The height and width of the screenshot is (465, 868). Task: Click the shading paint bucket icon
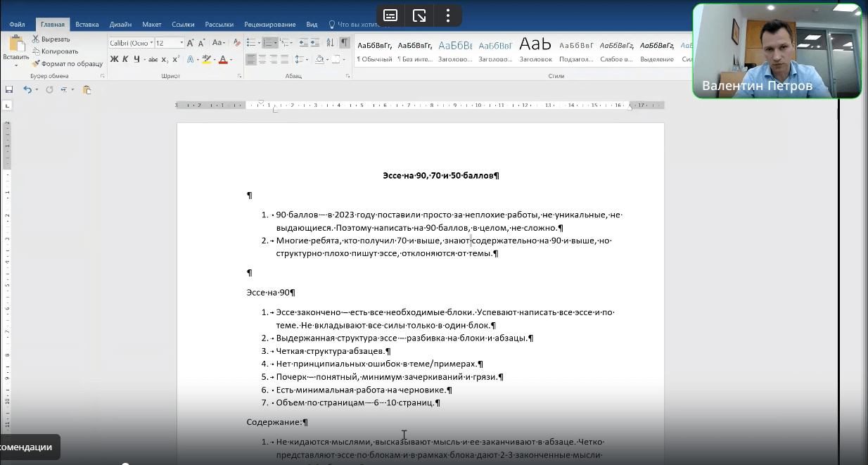click(319, 60)
